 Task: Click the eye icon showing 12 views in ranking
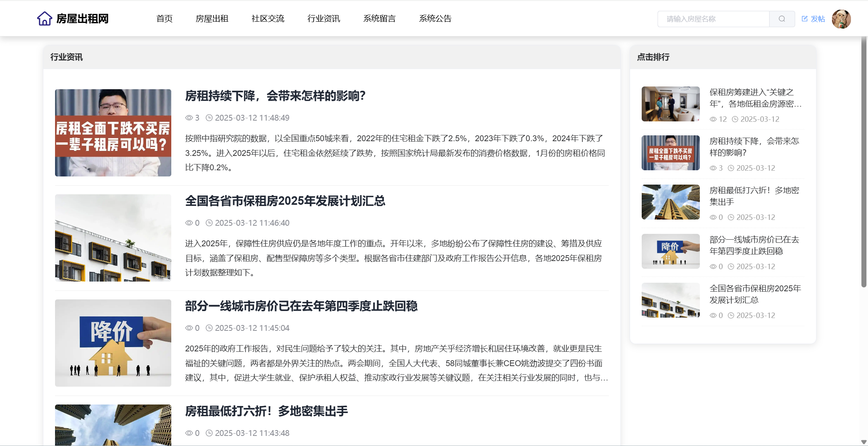(x=713, y=119)
